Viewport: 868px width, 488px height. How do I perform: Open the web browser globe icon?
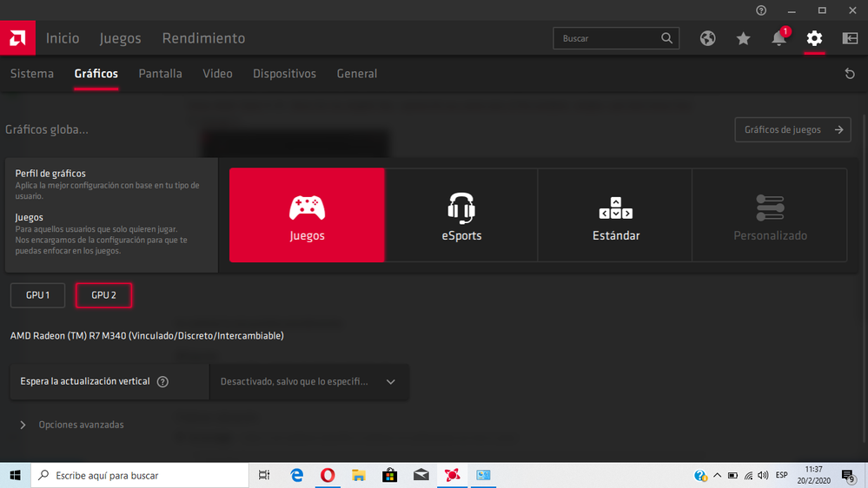(x=707, y=38)
